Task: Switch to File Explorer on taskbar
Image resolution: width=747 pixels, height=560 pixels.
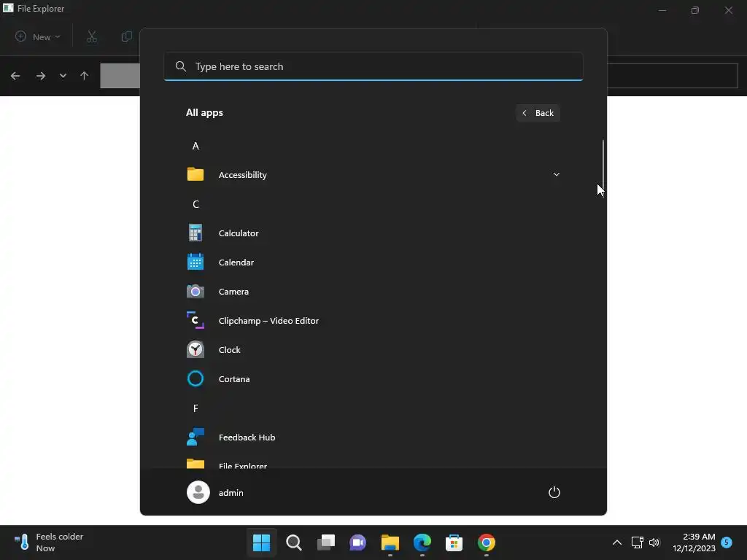Action: (x=390, y=542)
